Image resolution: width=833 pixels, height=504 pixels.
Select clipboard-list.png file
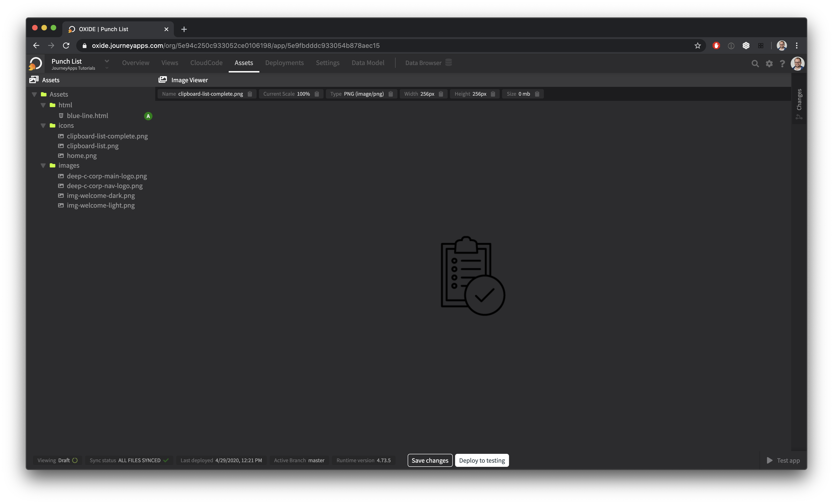coord(93,146)
